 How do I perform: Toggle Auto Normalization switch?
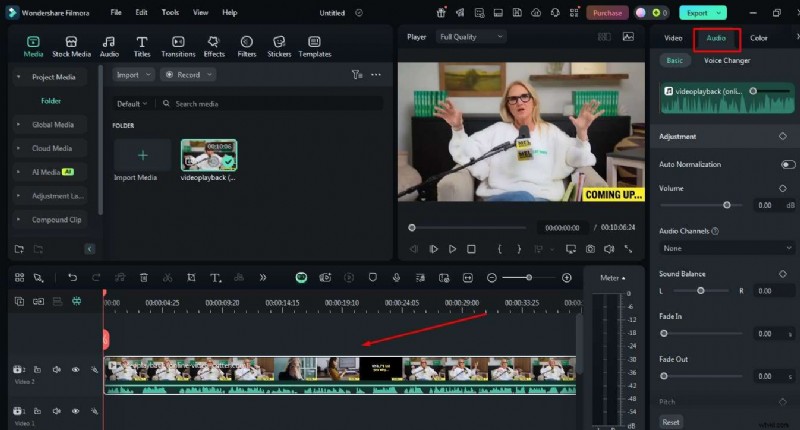click(788, 164)
